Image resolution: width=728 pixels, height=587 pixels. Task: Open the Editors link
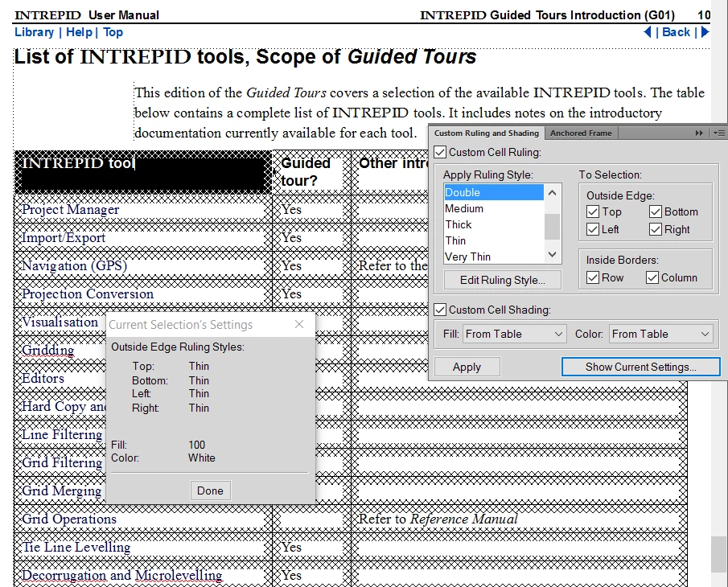coord(43,378)
